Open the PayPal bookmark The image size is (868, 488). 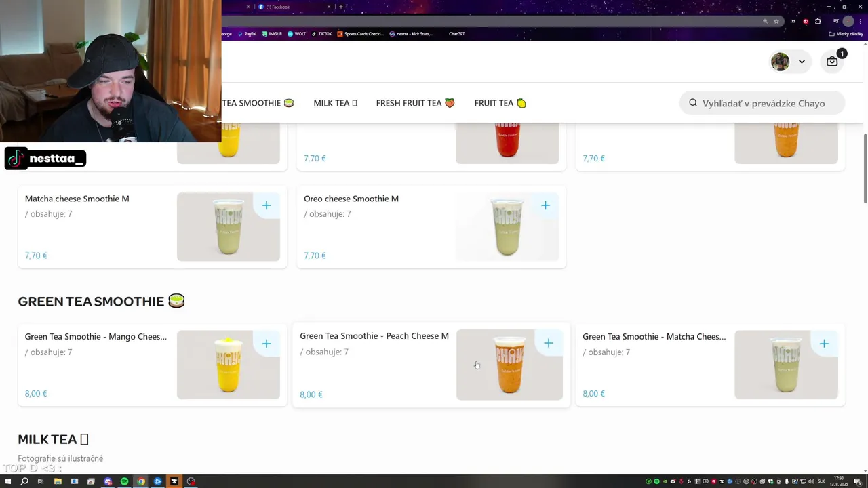247,34
